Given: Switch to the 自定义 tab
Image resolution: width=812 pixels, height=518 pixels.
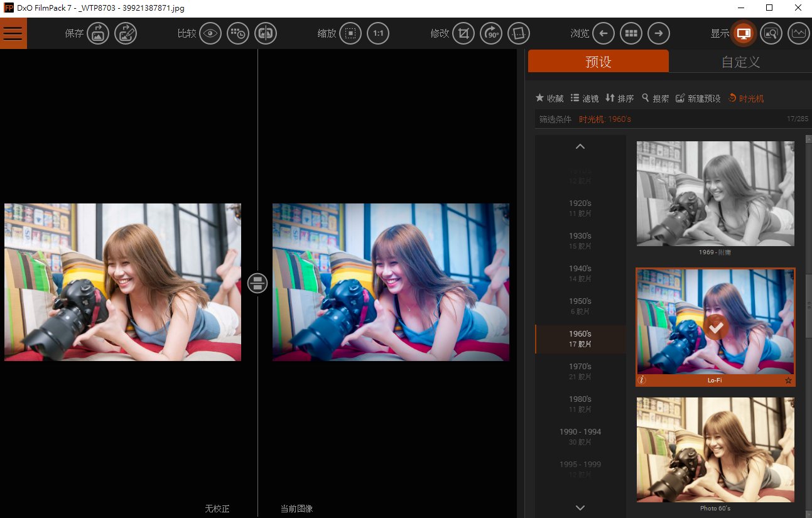Looking at the screenshot, I should (x=740, y=62).
